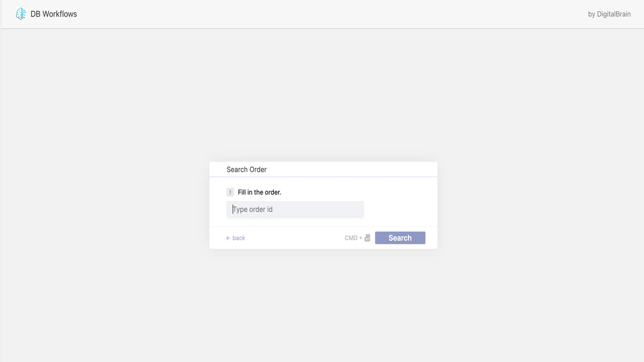Image resolution: width=644 pixels, height=362 pixels.
Task: Click the CMD shortcut hint text
Action: tap(351, 238)
